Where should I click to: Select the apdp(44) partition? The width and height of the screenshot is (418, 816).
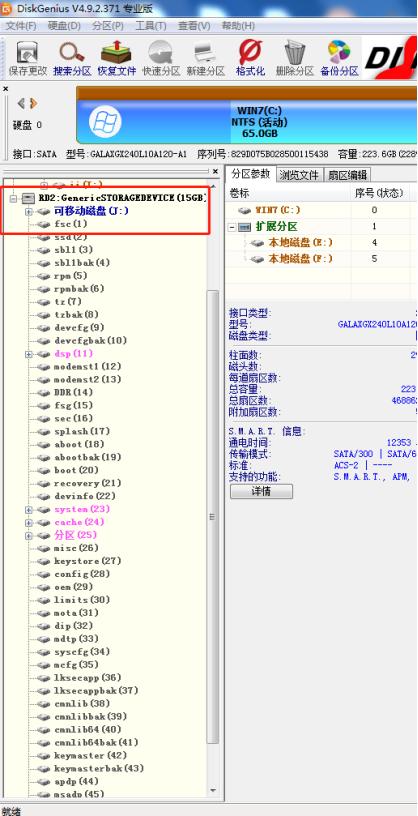(77, 782)
